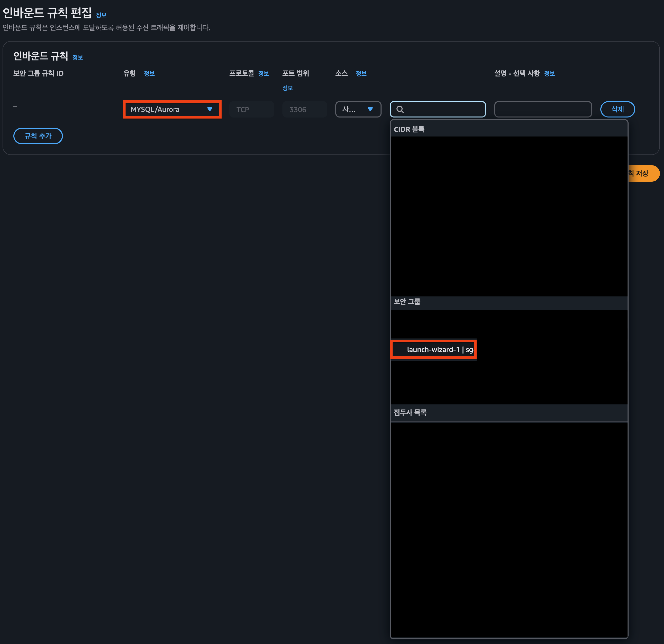
Task: Open 정보 link beside 인바운드 규칙 heading
Action: 78,57
